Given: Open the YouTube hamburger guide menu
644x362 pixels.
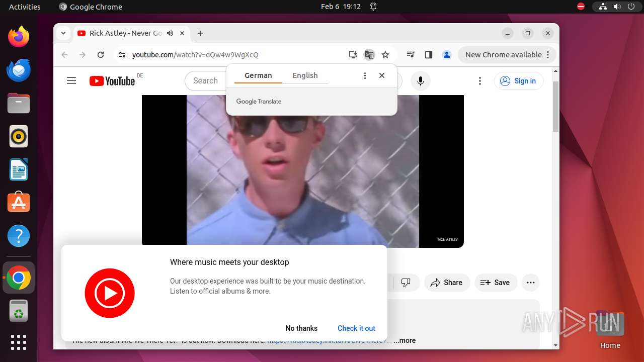Looking at the screenshot, I should pos(71,81).
